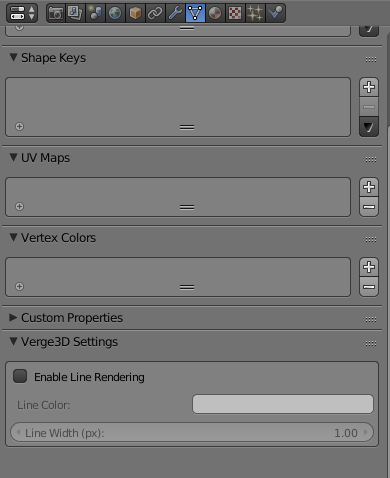The height and width of the screenshot is (478, 390).
Task: Open the Particles properties tab
Action: click(255, 13)
